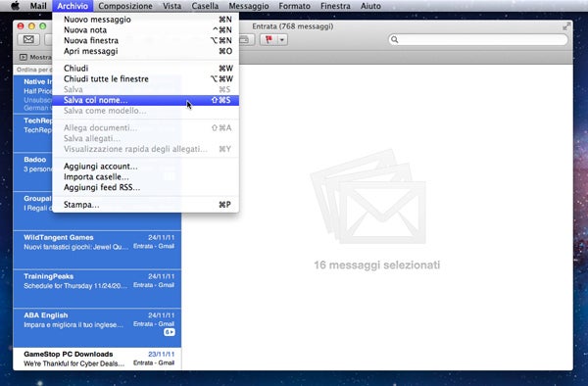Close the Archivio menu in the menu bar

click(x=73, y=6)
